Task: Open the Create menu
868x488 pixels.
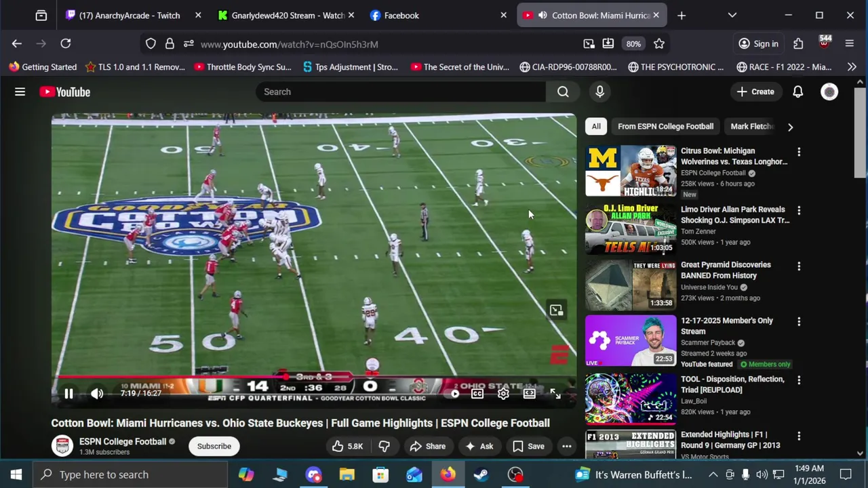Action: tap(755, 91)
